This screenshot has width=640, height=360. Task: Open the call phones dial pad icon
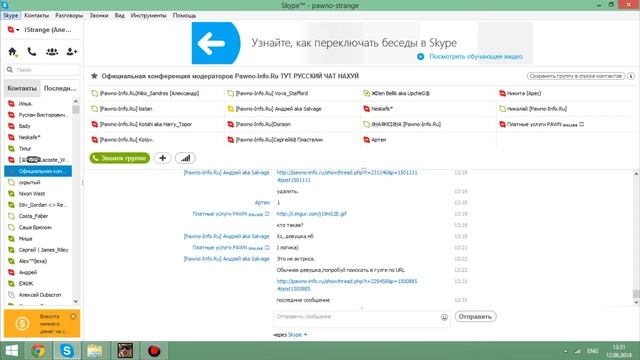click(32, 52)
